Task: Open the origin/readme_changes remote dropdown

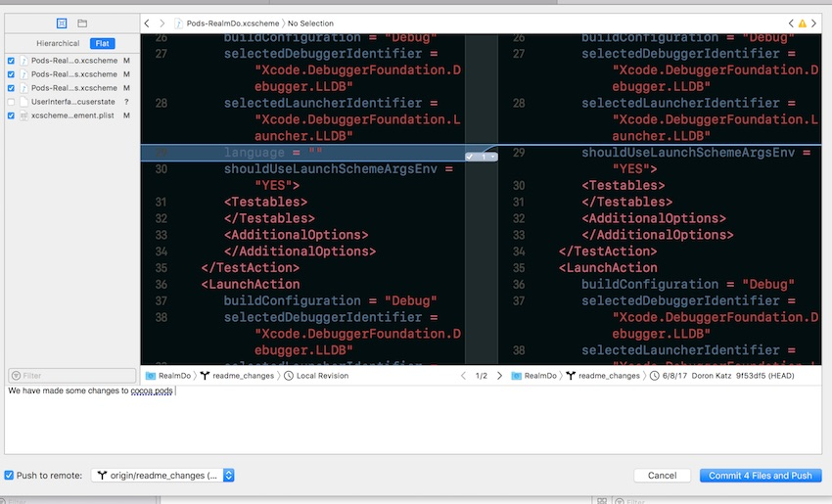Action: pos(162,476)
